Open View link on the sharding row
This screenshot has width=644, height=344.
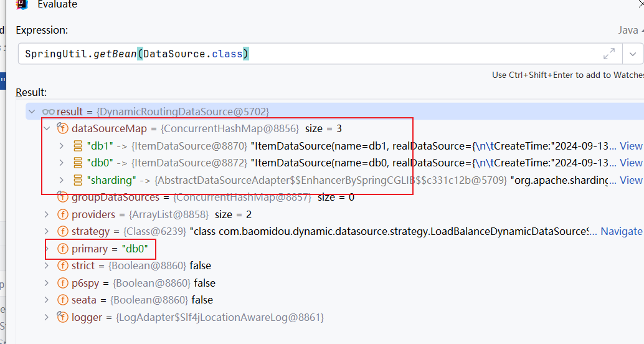click(630, 180)
